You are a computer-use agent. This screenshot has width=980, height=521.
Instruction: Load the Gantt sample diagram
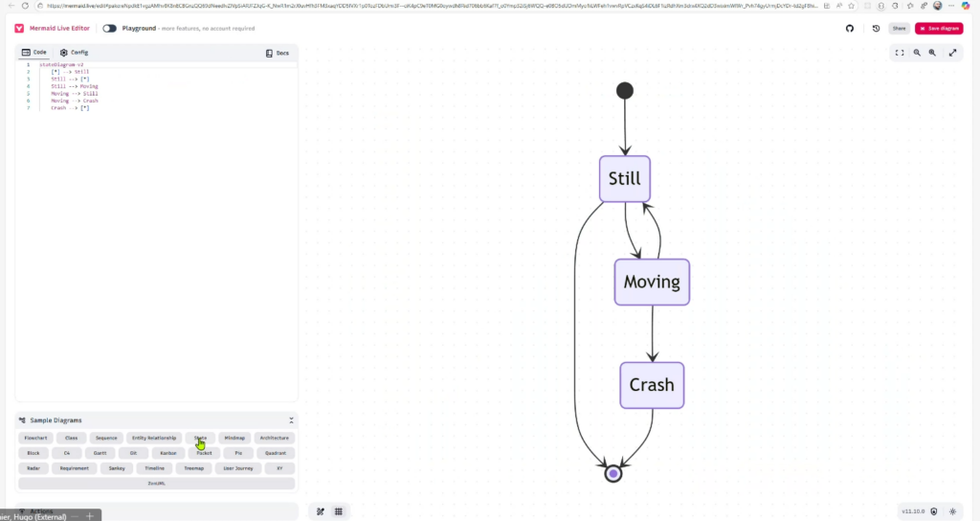click(100, 453)
